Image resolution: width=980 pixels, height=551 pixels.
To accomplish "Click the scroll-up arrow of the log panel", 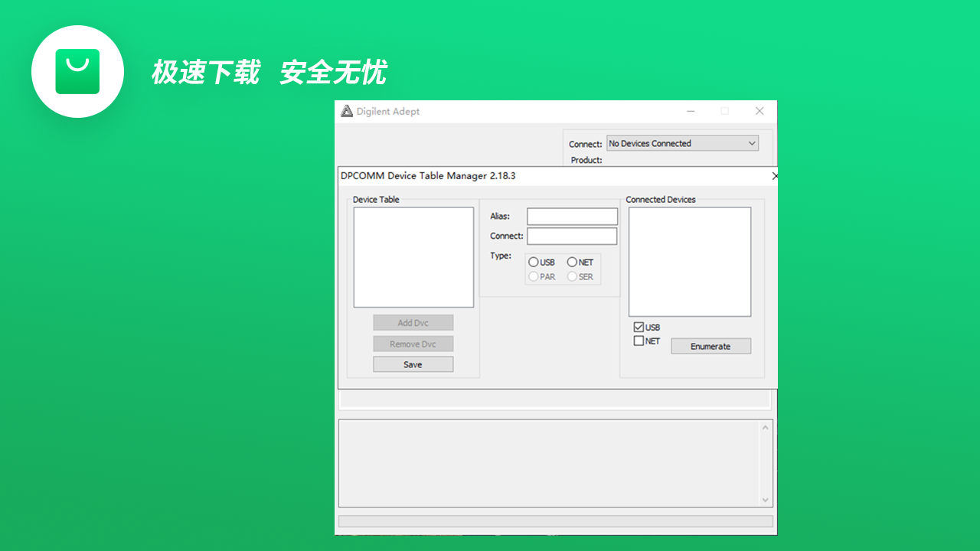I will [765, 427].
